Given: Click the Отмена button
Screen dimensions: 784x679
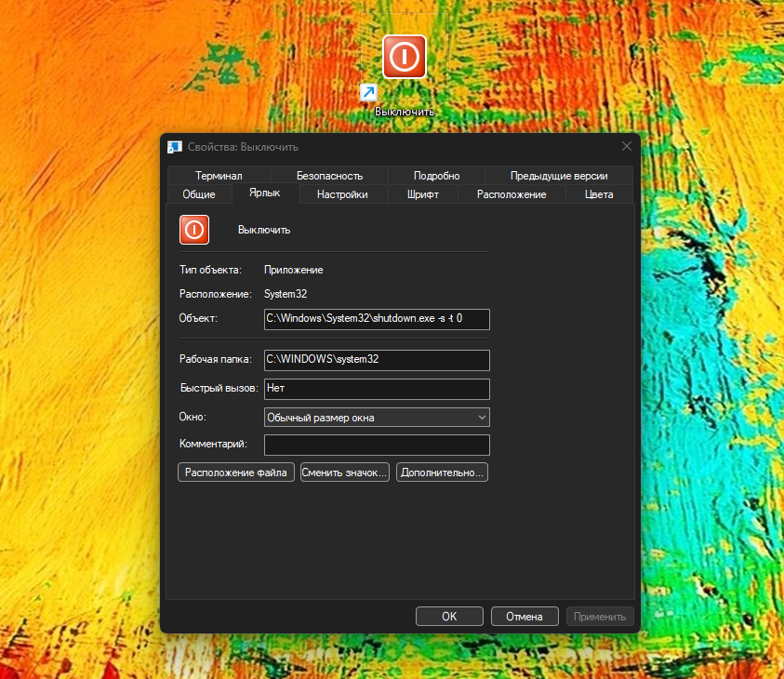Looking at the screenshot, I should coord(524,616).
